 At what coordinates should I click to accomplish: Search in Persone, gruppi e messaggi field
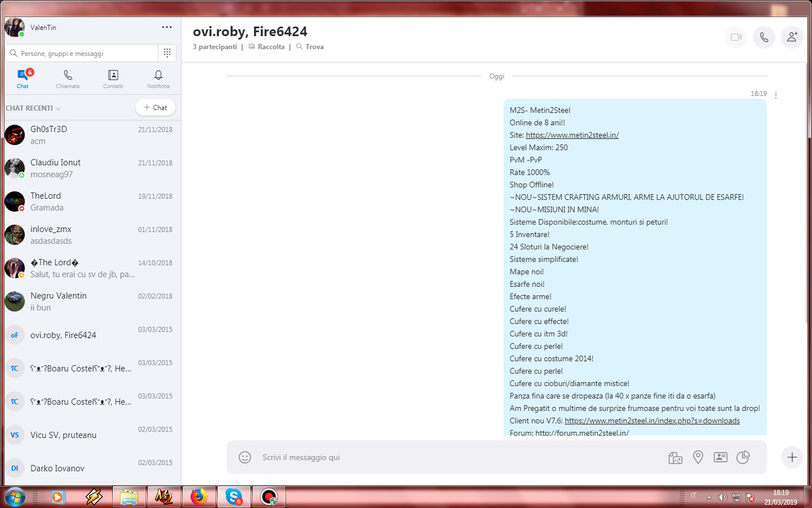click(x=81, y=53)
